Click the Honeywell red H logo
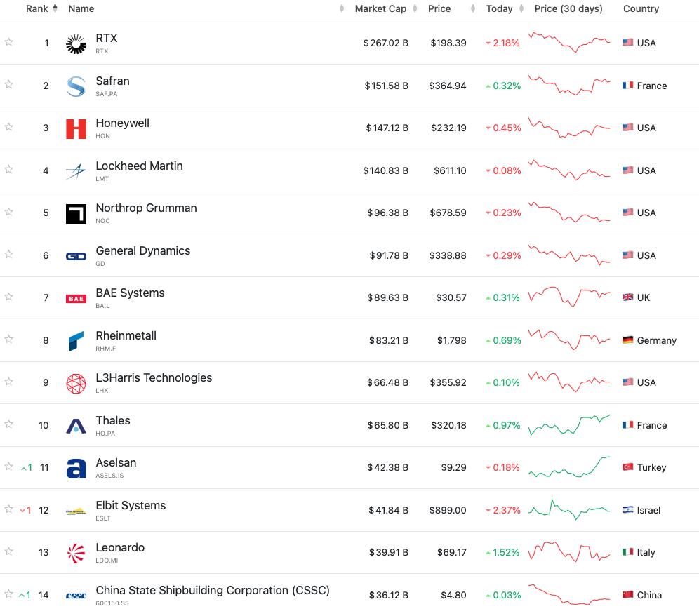Screen dimensions: 699x616 tap(76, 128)
